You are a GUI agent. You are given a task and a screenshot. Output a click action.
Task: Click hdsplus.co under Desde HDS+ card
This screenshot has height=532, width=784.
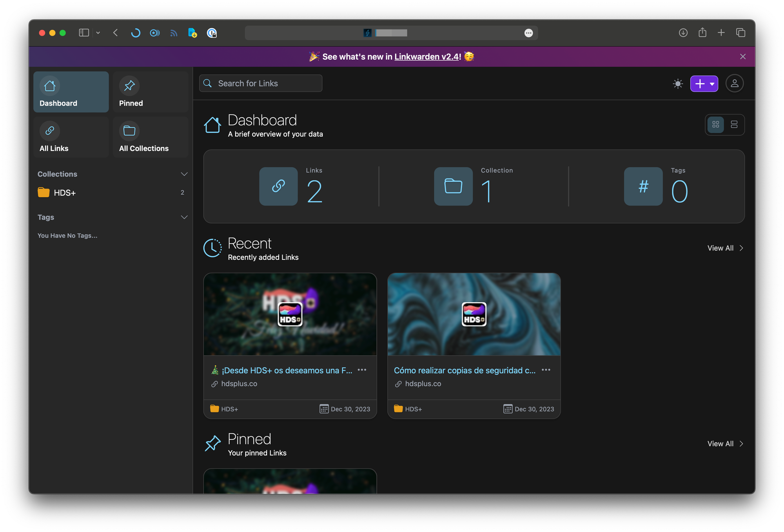pyautogui.click(x=234, y=384)
